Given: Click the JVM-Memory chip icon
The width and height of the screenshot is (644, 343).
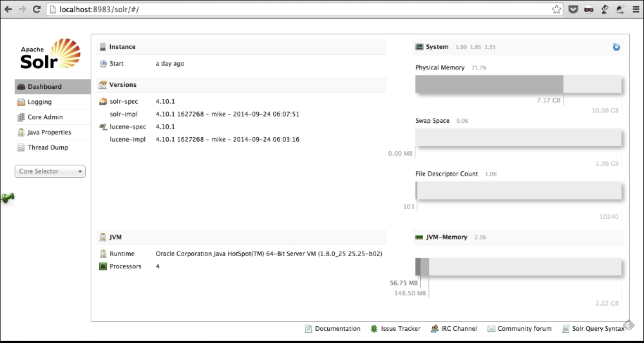Looking at the screenshot, I should tap(419, 237).
